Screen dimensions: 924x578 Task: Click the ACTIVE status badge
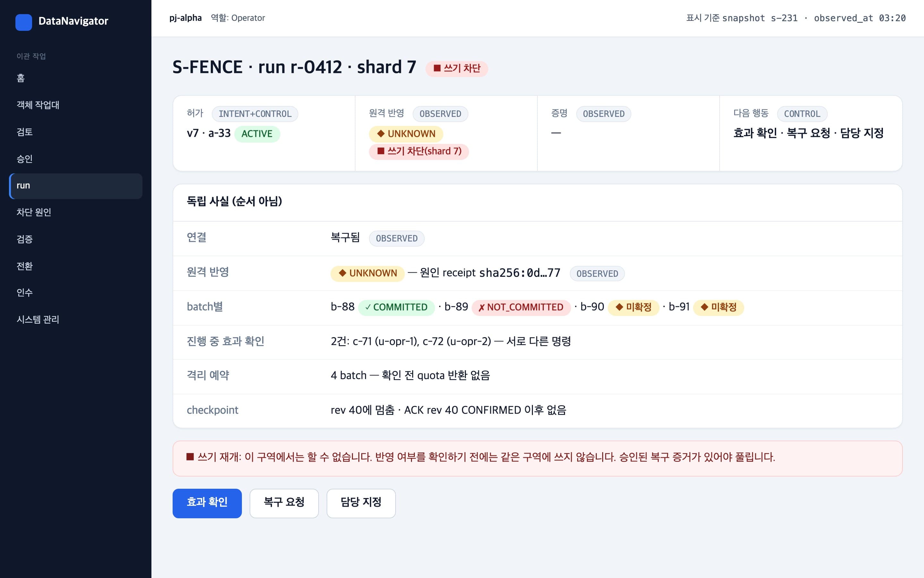(257, 134)
